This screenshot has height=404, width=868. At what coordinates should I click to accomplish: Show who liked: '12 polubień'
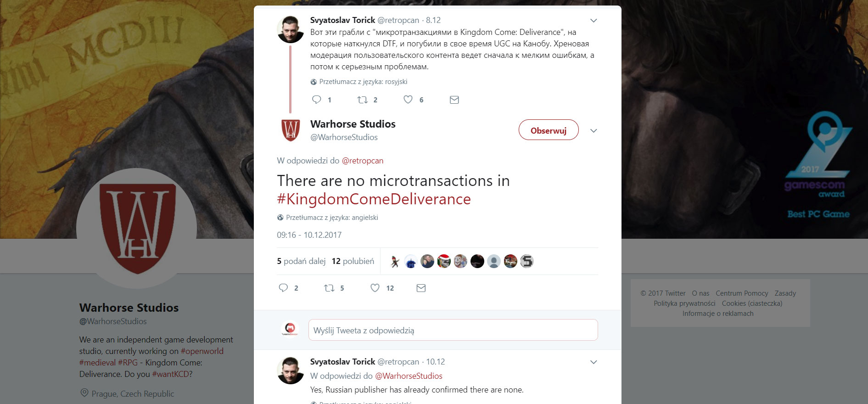click(353, 261)
